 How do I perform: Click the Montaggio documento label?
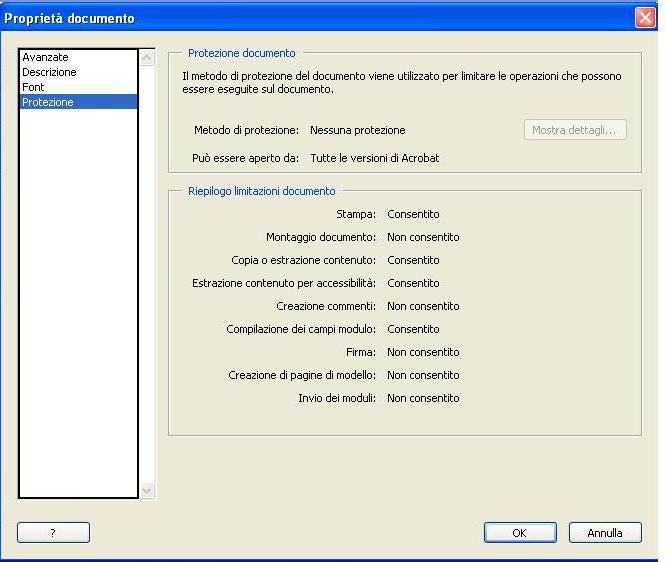point(321,237)
